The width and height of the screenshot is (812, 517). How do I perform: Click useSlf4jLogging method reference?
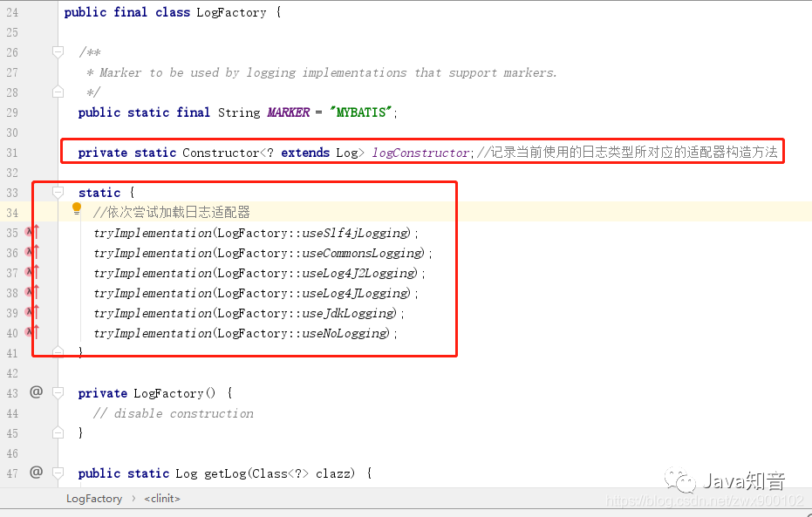pos(356,233)
